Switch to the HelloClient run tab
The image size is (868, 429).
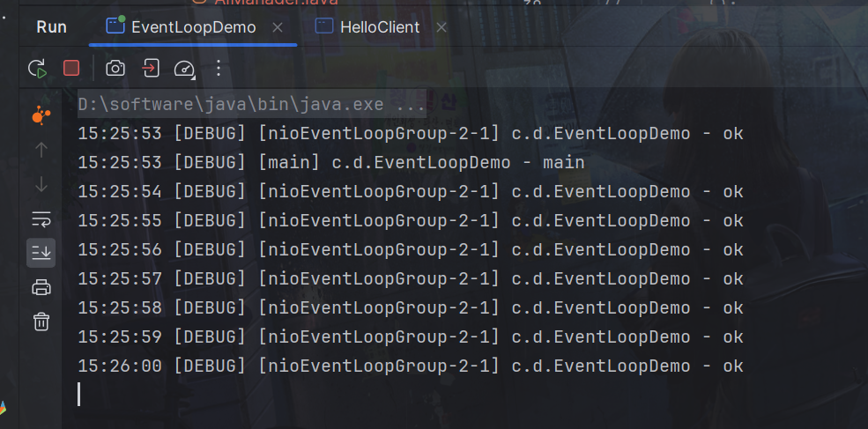click(379, 27)
